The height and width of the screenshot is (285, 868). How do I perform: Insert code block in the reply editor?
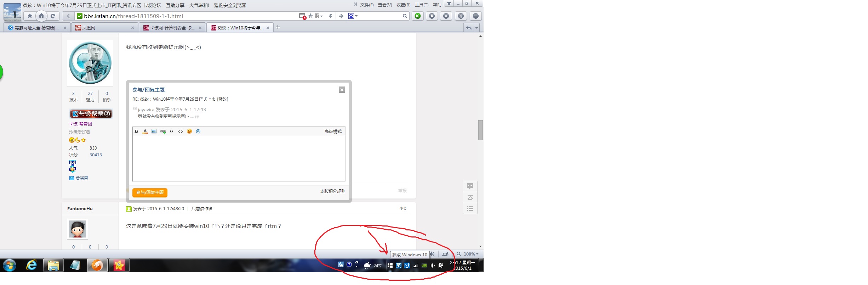[181, 131]
